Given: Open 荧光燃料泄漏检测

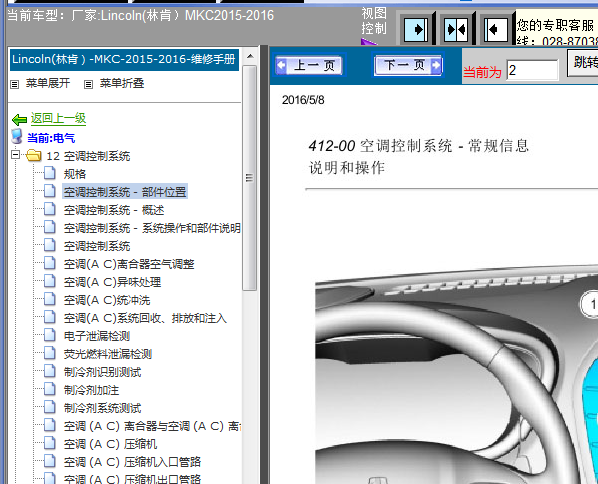Looking at the screenshot, I should pyautogui.click(x=108, y=354).
